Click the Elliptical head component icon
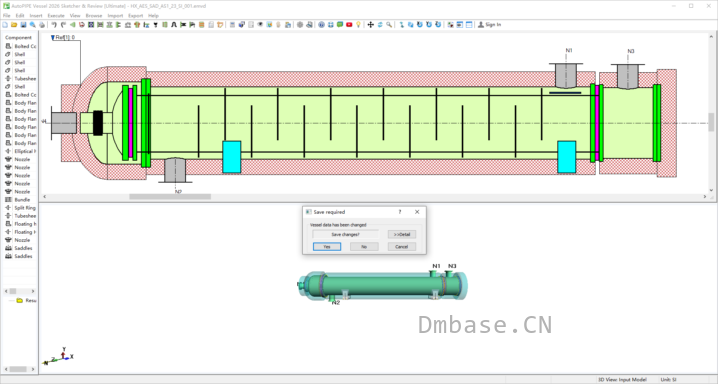This screenshot has height=384, width=718. click(8, 151)
